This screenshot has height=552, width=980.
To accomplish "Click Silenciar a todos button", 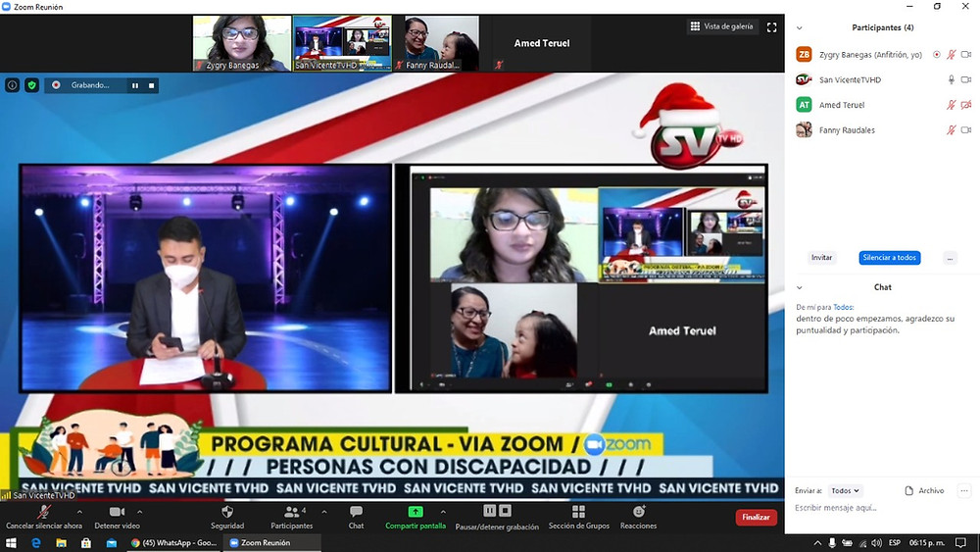I will (890, 258).
